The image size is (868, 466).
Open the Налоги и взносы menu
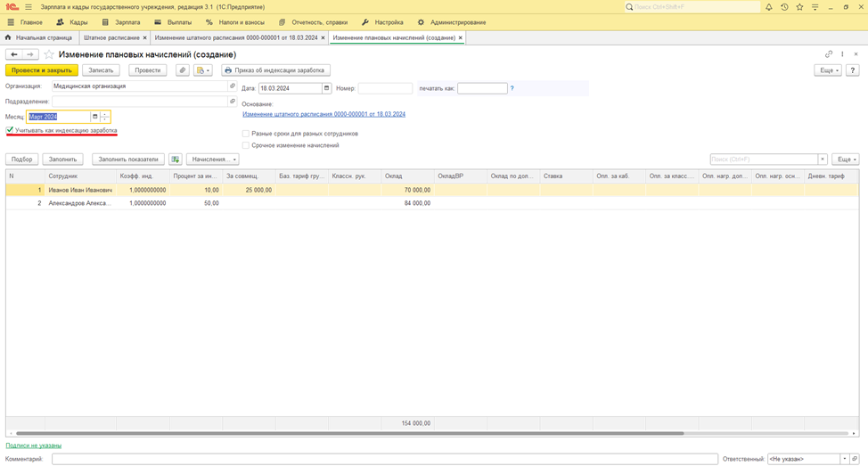235,22
